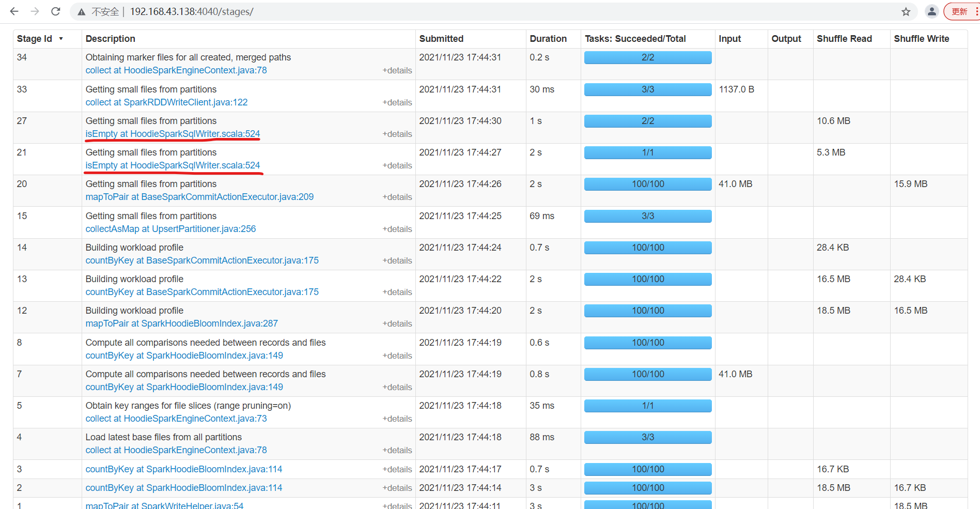The height and width of the screenshot is (509, 980).
Task: Open stage 14 countByKey at BaseSparkCommitActionExecutor.java:175
Action: click(x=202, y=260)
